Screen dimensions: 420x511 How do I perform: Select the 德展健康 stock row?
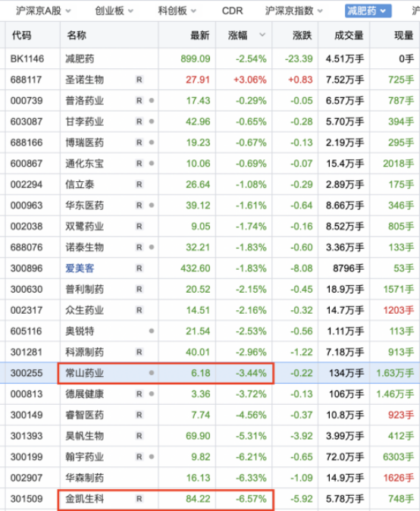tap(210, 394)
